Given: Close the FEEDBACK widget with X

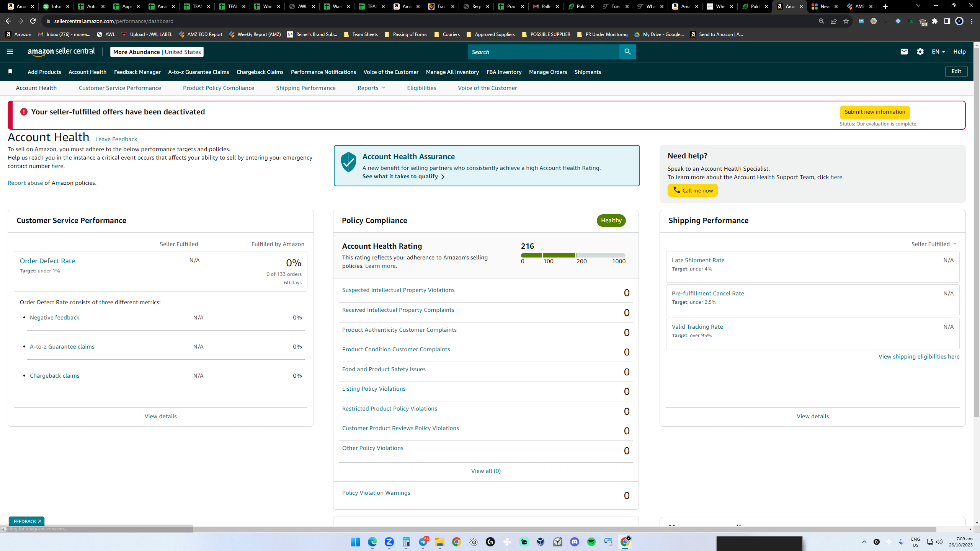Looking at the screenshot, I should 40,521.
